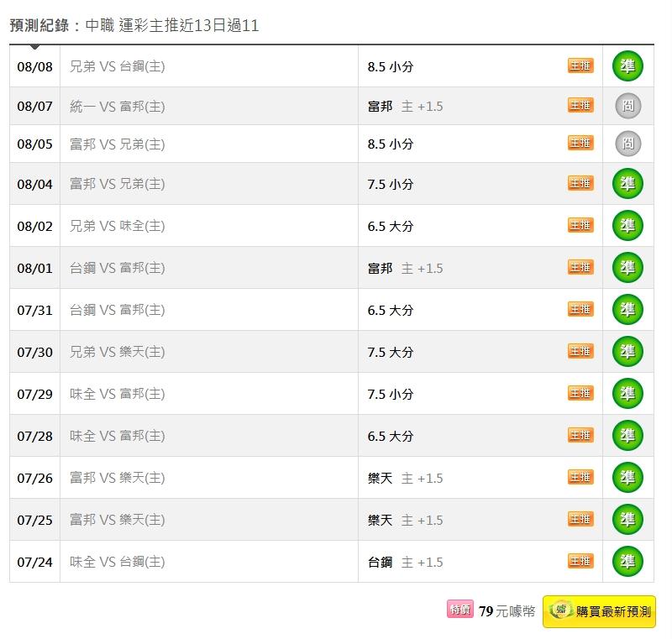Viewport: 672px width, 639px height.
Task: Click the green 準 icon in the 08/04 row
Action: pos(627,183)
